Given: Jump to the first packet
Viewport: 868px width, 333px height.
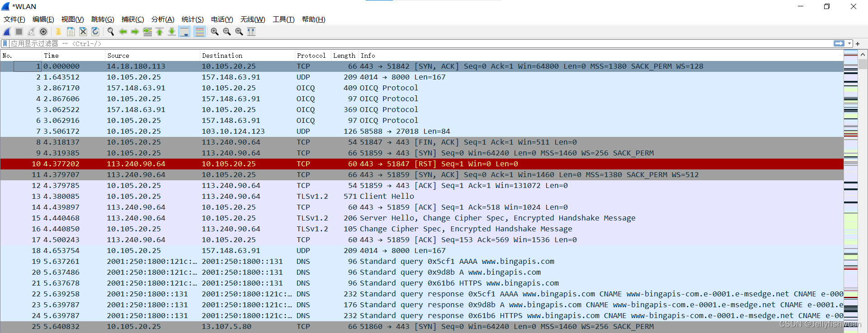Looking at the screenshot, I should tap(160, 32).
